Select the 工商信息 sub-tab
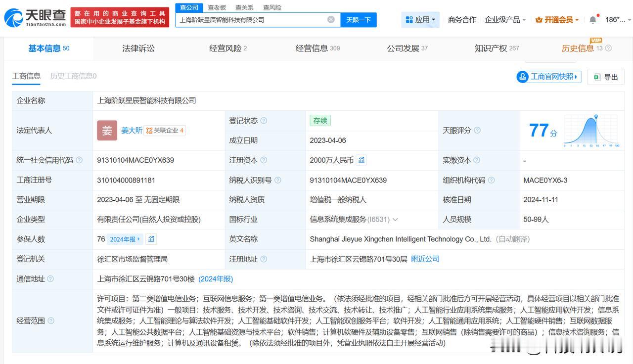This screenshot has width=633, height=364. [26, 76]
